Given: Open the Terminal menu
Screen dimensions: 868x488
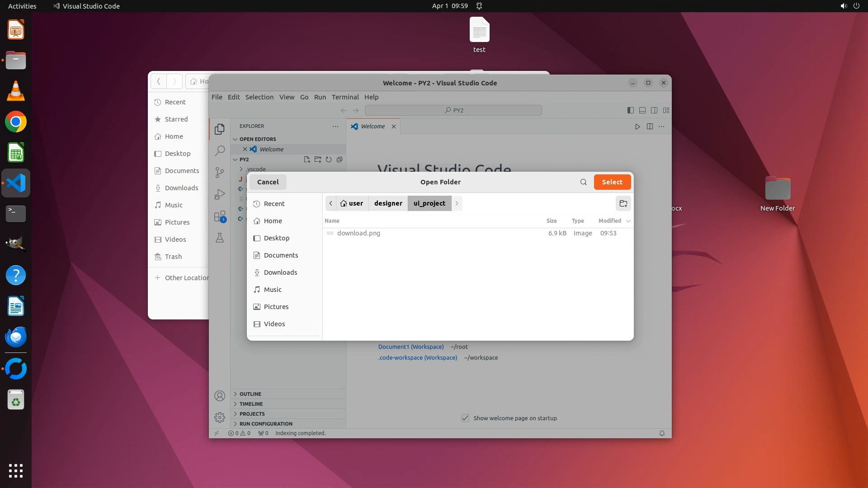Looking at the screenshot, I should (345, 97).
